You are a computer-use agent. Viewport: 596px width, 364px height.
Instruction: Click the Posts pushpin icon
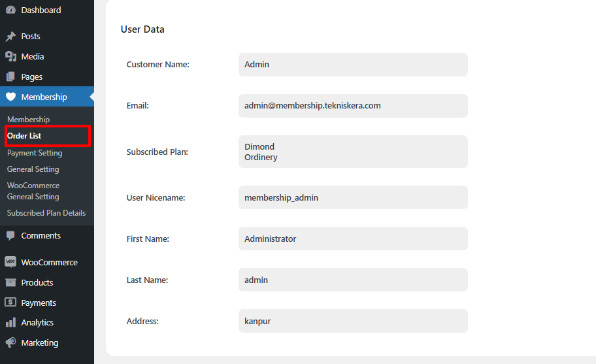coord(10,37)
